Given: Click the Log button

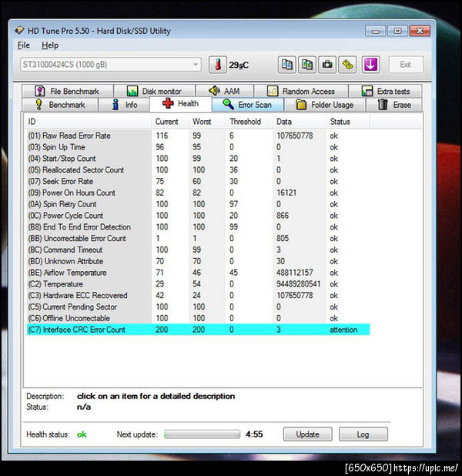Looking at the screenshot, I should 363,434.
